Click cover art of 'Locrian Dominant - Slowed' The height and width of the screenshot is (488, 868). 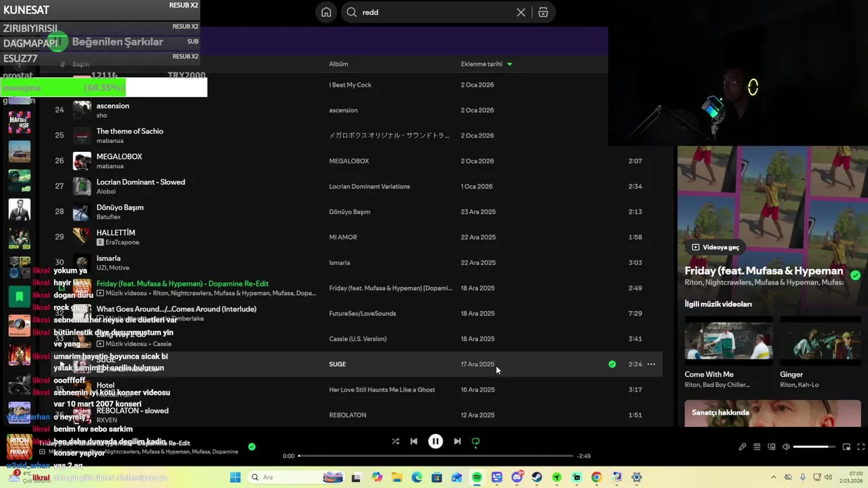point(82,186)
